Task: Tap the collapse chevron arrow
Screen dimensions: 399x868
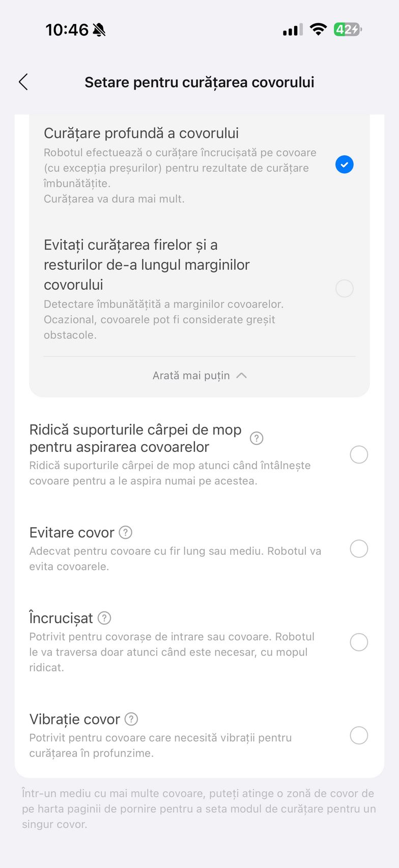Action: pos(242,375)
